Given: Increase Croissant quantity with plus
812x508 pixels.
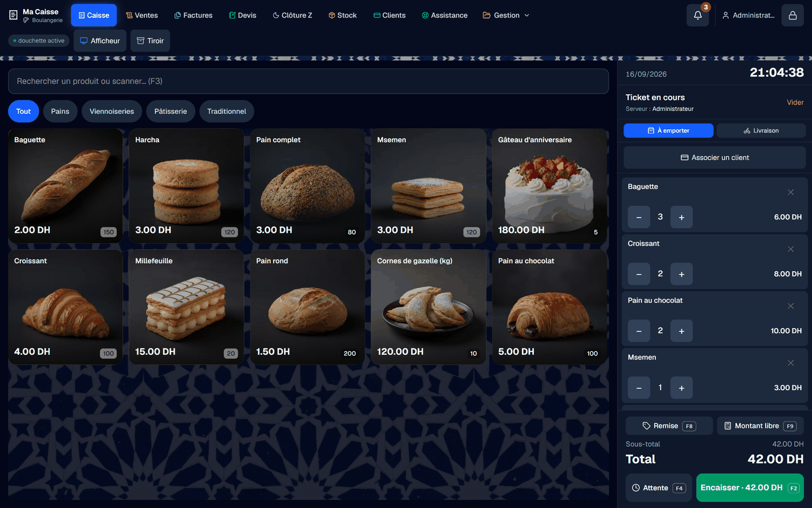Looking at the screenshot, I should (x=681, y=274).
